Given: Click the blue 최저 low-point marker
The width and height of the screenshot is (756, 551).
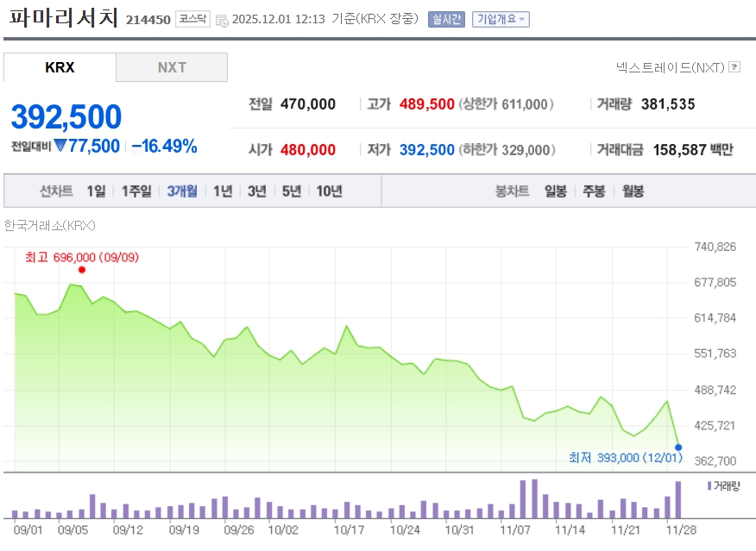Looking at the screenshot, I should tap(678, 447).
